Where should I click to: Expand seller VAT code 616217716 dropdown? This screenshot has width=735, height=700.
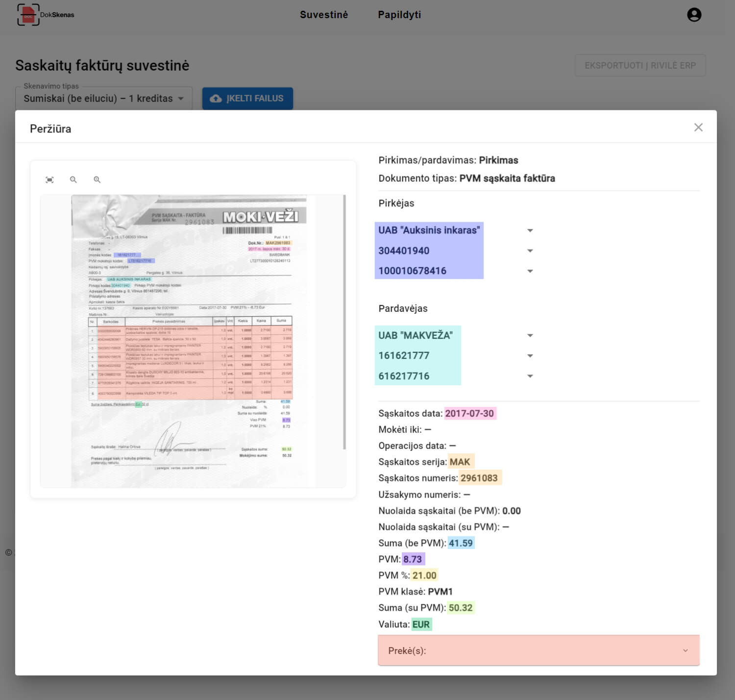(x=530, y=376)
